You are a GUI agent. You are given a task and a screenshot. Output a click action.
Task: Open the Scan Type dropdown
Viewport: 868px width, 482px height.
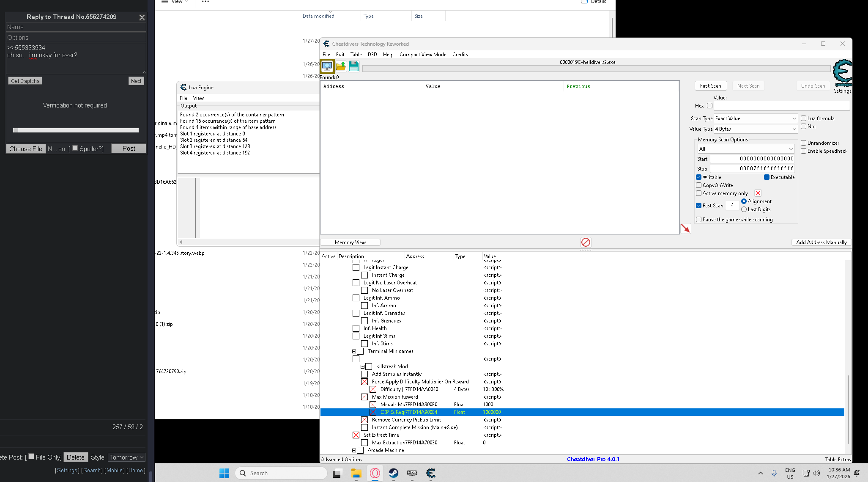(x=755, y=118)
